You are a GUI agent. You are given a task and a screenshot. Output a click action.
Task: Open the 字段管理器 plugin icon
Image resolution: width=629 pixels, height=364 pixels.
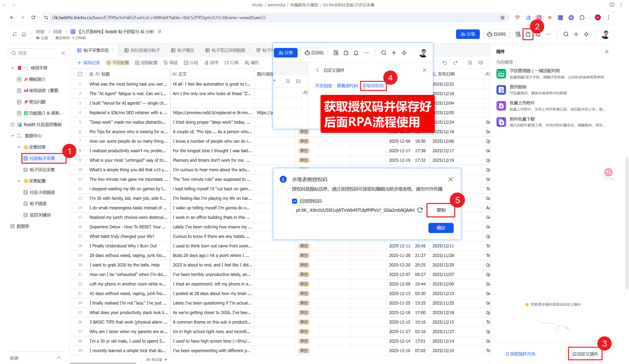click(x=501, y=74)
